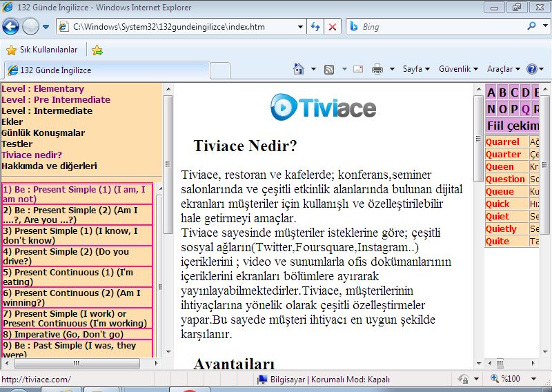Open Level : Pre Intermediate link
This screenshot has width=552, height=392.
56,99
